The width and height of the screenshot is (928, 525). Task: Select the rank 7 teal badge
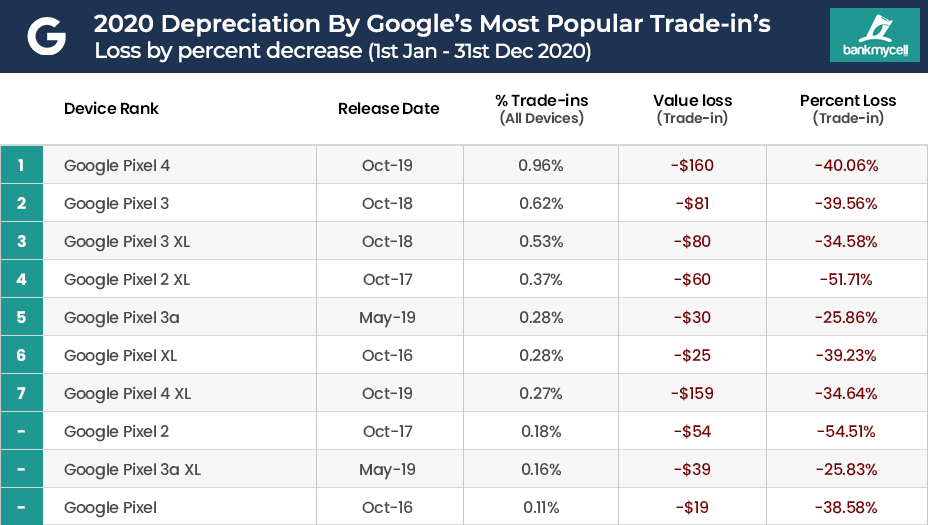(x=21, y=394)
